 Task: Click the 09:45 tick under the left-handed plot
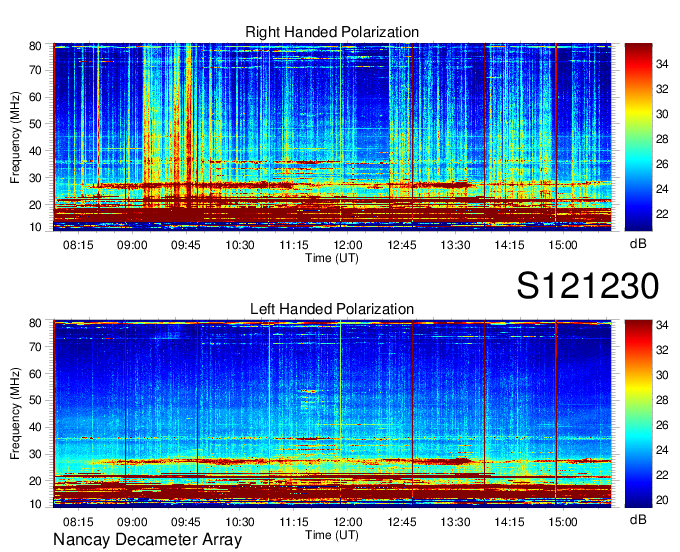[x=186, y=522]
